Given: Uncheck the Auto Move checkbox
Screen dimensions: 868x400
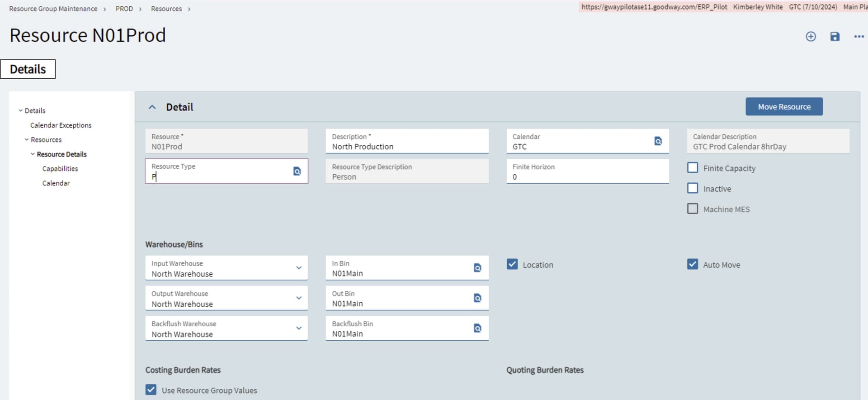Looking at the screenshot, I should 693,264.
